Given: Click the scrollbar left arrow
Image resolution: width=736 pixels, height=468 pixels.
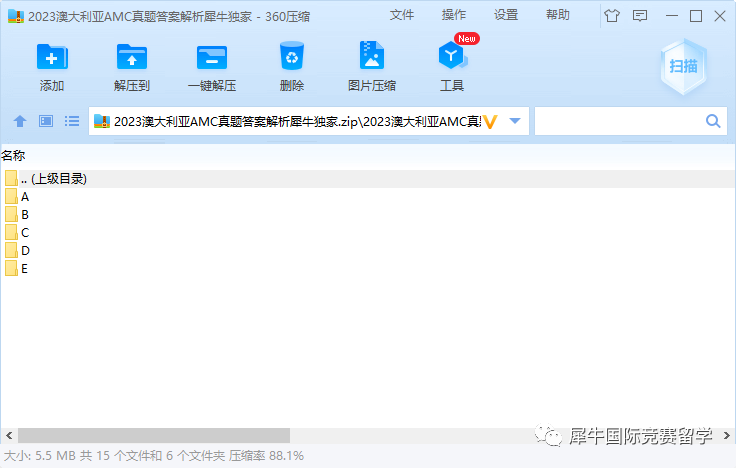Looking at the screenshot, I should click(x=9, y=436).
